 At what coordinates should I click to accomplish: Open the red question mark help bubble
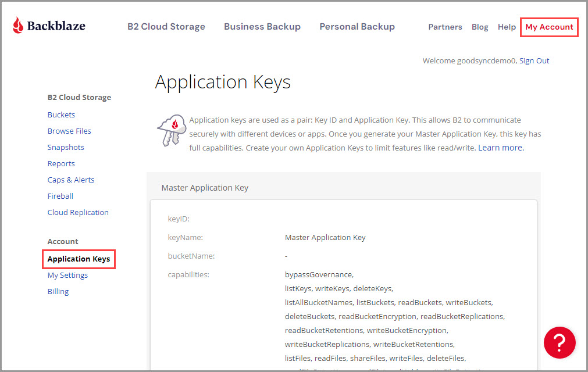pos(560,342)
